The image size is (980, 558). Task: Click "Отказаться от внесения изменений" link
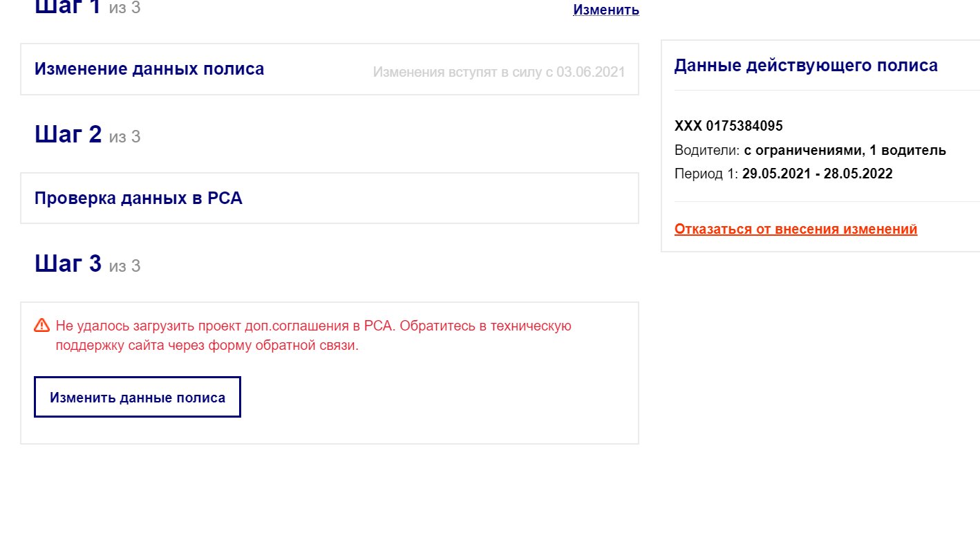click(x=795, y=229)
